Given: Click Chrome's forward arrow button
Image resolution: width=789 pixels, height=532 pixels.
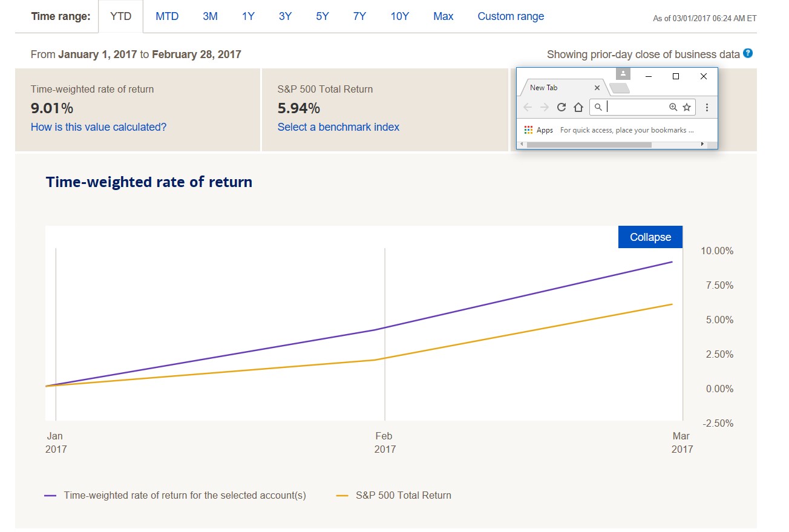Looking at the screenshot, I should coord(545,107).
